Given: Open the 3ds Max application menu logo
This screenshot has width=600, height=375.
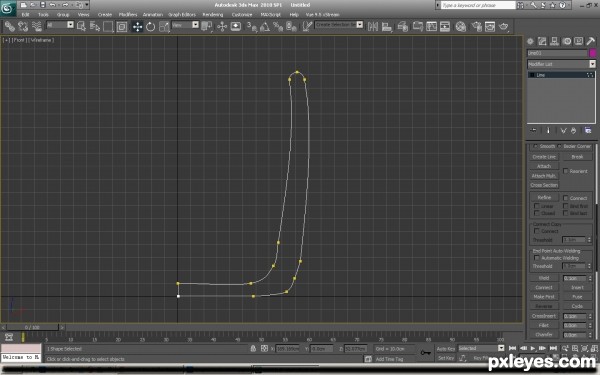Looking at the screenshot, I should point(7,8).
